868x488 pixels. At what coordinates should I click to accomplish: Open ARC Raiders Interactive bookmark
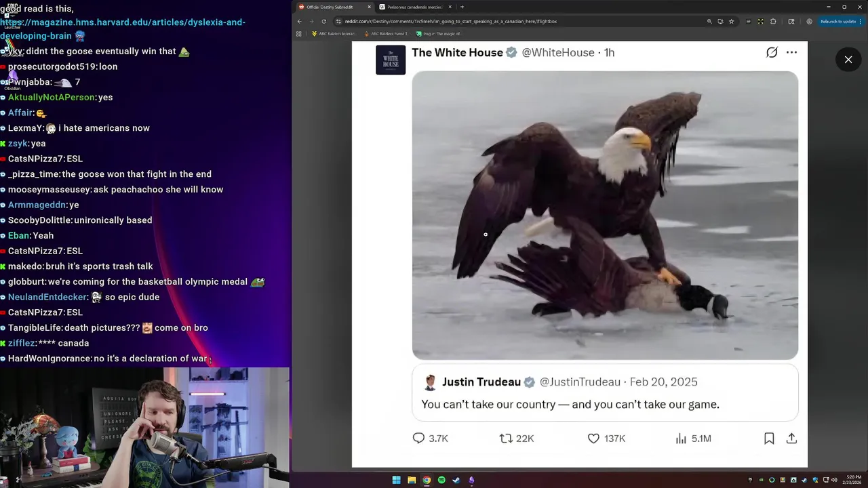pyautogui.click(x=334, y=33)
